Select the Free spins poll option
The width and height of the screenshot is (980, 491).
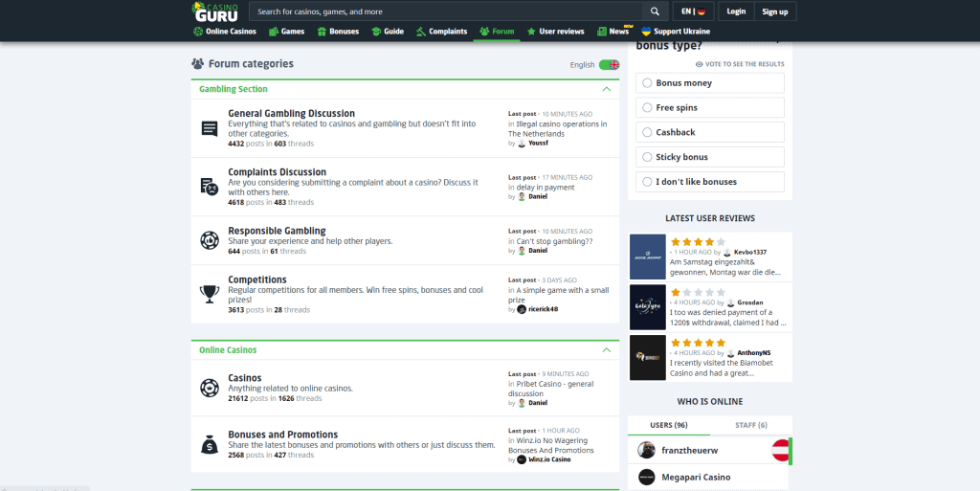[710, 107]
